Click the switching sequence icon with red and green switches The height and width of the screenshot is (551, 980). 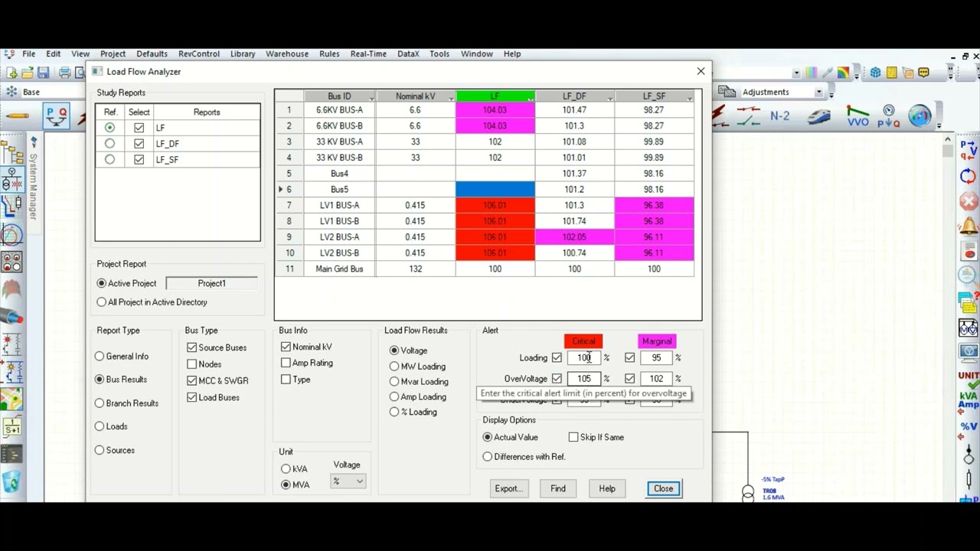(x=749, y=116)
